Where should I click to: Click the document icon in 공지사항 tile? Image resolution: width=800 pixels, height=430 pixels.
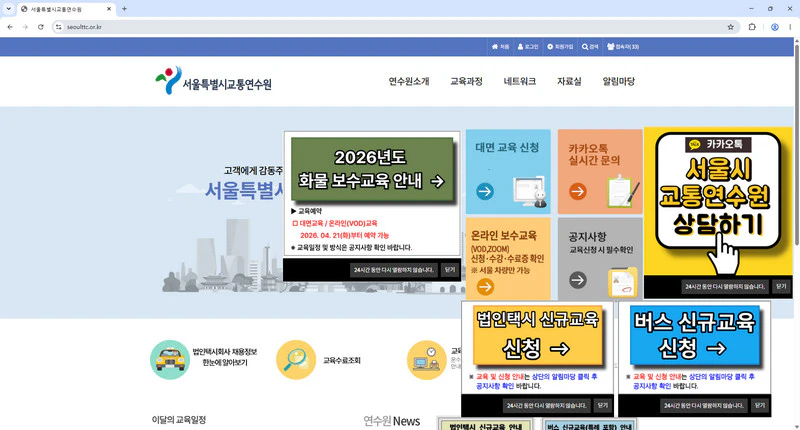(x=622, y=282)
